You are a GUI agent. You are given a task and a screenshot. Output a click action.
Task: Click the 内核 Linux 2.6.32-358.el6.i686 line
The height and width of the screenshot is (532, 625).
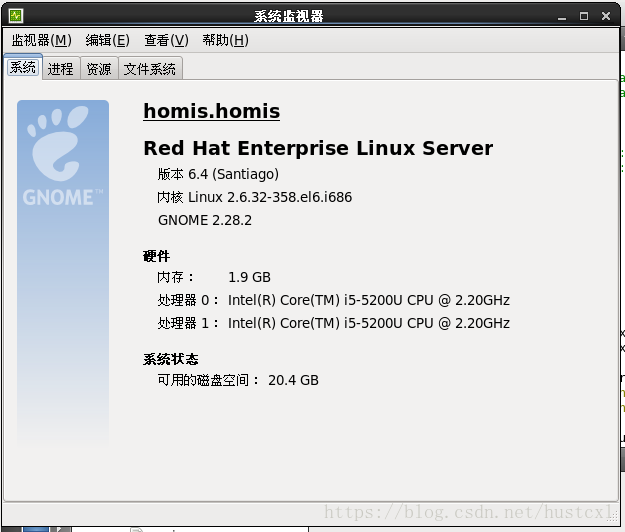tap(255, 197)
